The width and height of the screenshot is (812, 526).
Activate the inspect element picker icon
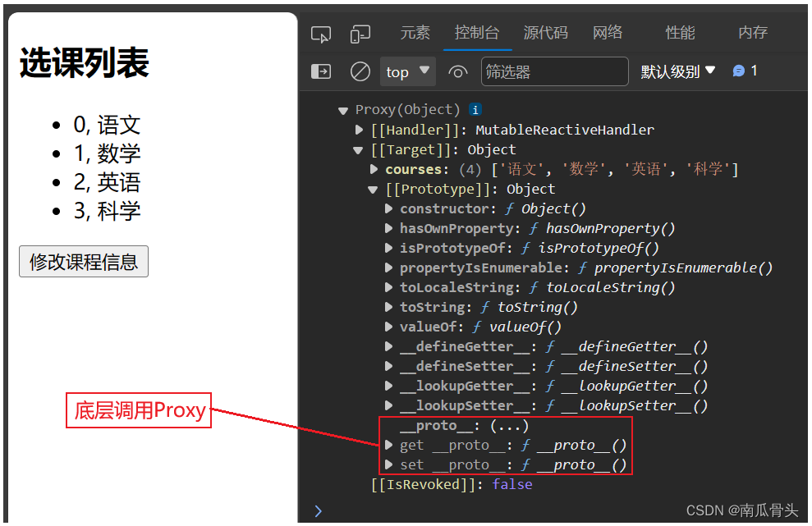(320, 34)
